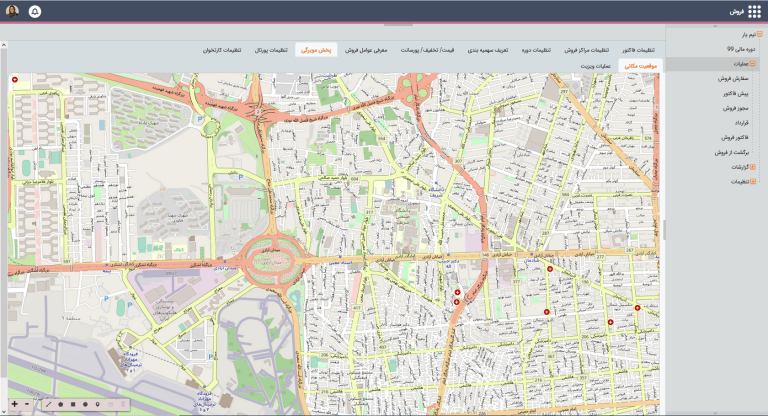The image size is (768, 416).
Task: Select the draw rectangle tool
Action: tap(73, 405)
